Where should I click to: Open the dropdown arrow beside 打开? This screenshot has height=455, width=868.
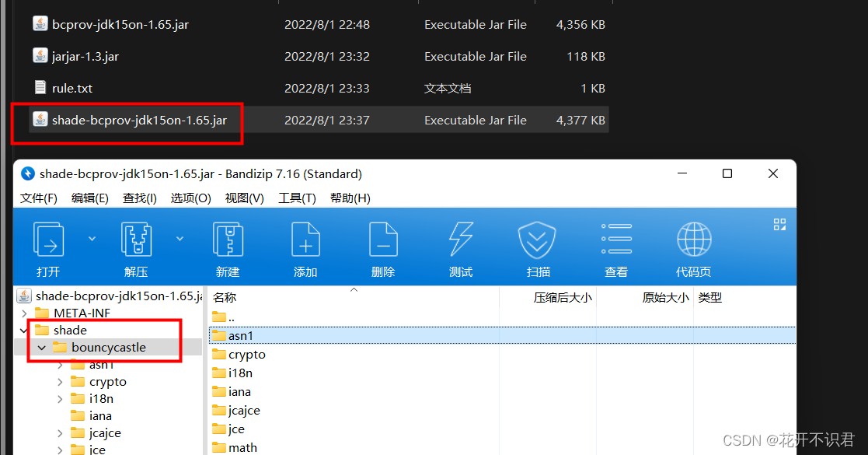(92, 239)
